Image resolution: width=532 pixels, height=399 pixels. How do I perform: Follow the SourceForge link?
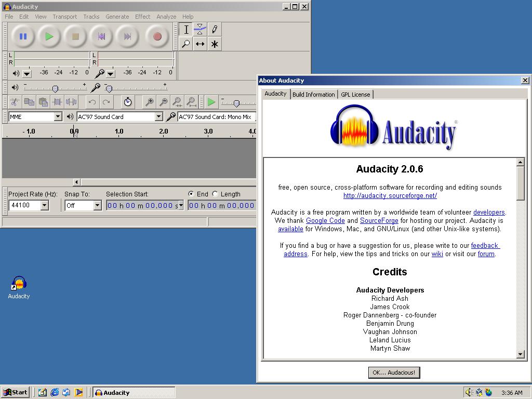379,220
